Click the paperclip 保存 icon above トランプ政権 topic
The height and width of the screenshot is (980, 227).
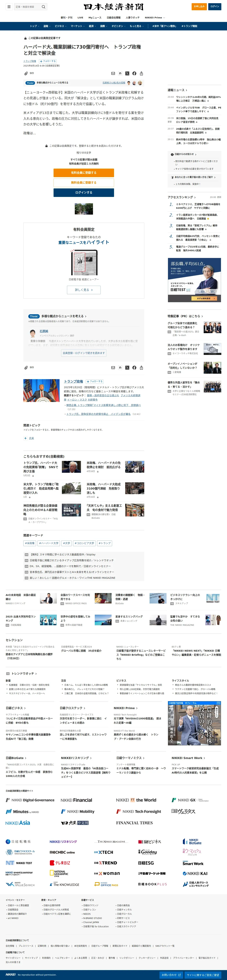(26, 367)
